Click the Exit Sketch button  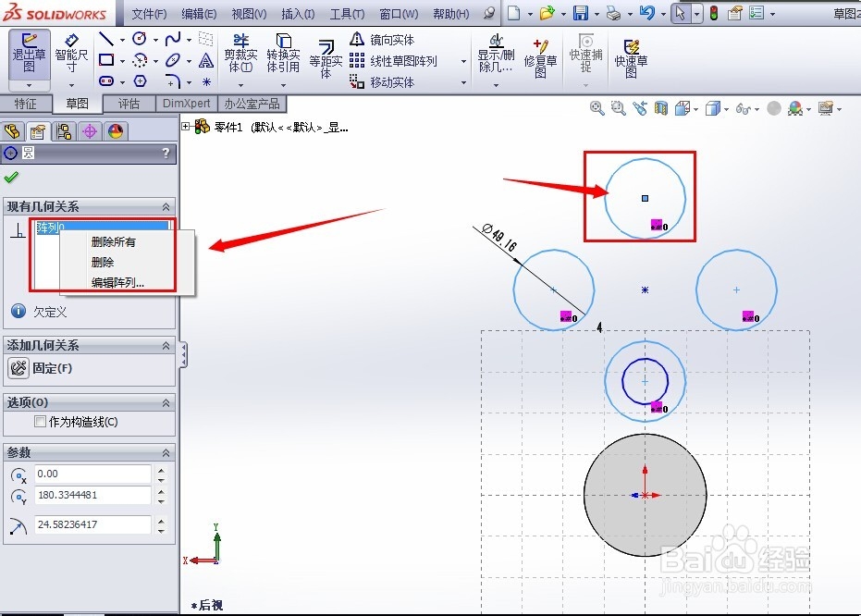(x=27, y=55)
